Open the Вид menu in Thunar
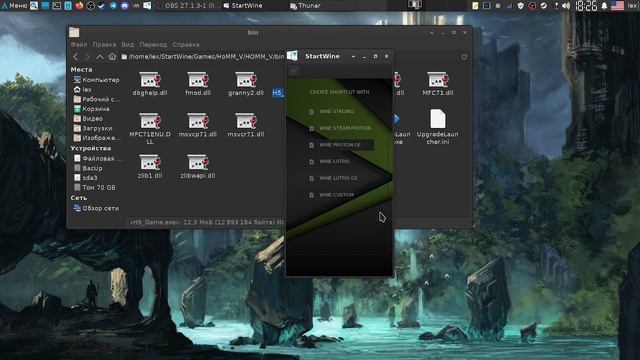 coord(127,44)
